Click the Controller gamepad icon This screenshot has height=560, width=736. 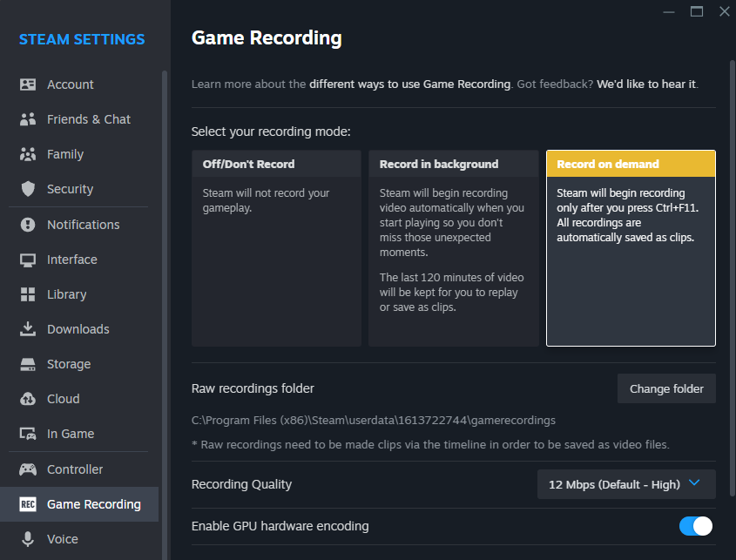coord(28,469)
